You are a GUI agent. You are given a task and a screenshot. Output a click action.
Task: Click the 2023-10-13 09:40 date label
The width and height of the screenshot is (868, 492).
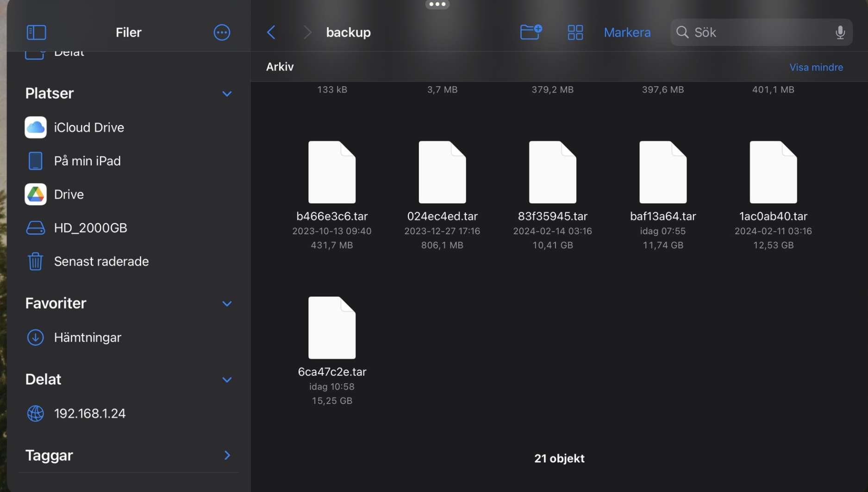(332, 231)
